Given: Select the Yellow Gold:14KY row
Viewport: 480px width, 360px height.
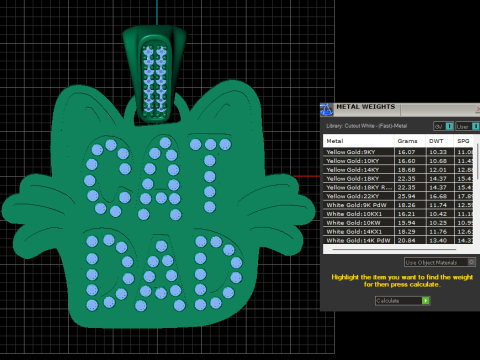Looking at the screenshot, I should (x=398, y=170).
